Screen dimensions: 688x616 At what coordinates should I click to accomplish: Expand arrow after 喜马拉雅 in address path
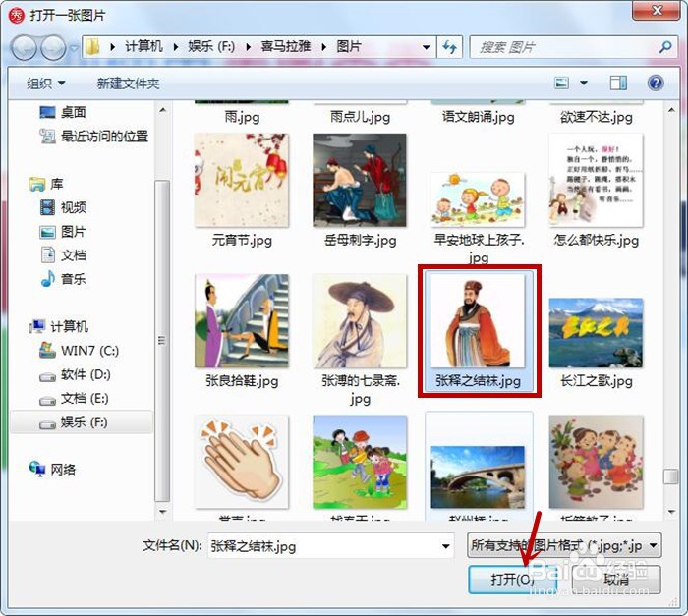point(323,47)
